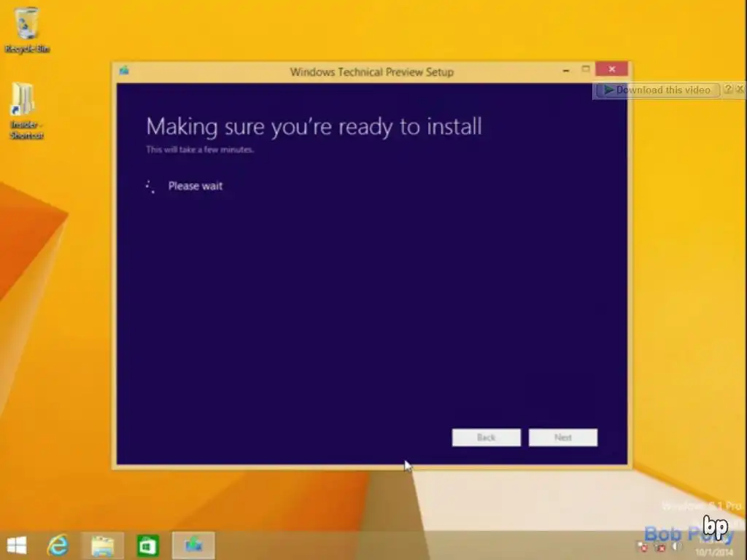This screenshot has width=747, height=560.
Task: Click the help question mark on download overlay
Action: (728, 89)
